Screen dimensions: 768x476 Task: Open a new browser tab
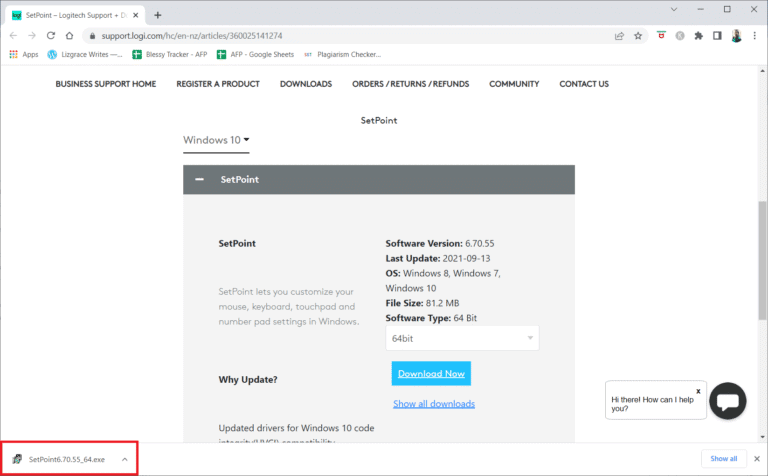158,14
